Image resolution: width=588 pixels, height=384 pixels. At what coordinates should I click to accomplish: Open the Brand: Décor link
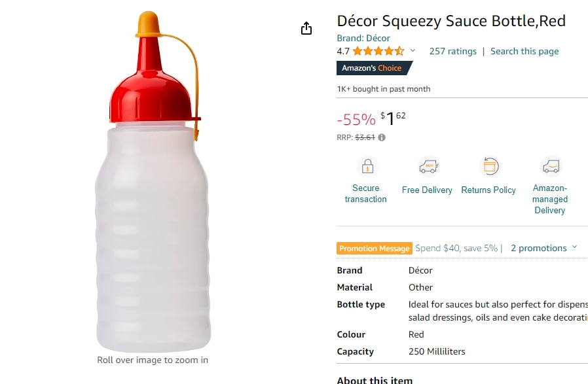[363, 38]
